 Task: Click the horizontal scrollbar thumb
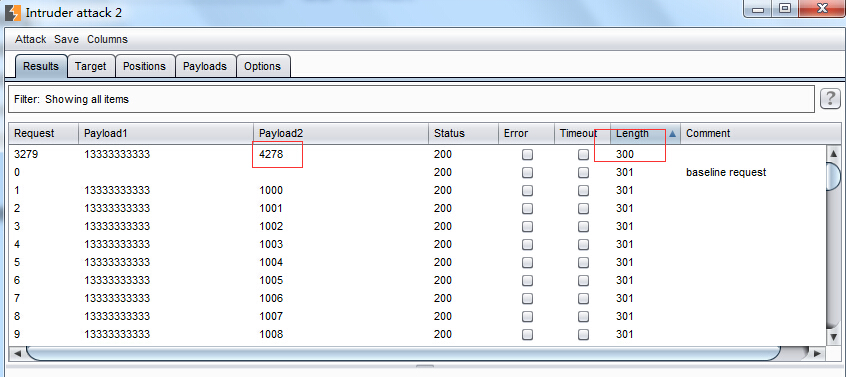pos(404,353)
